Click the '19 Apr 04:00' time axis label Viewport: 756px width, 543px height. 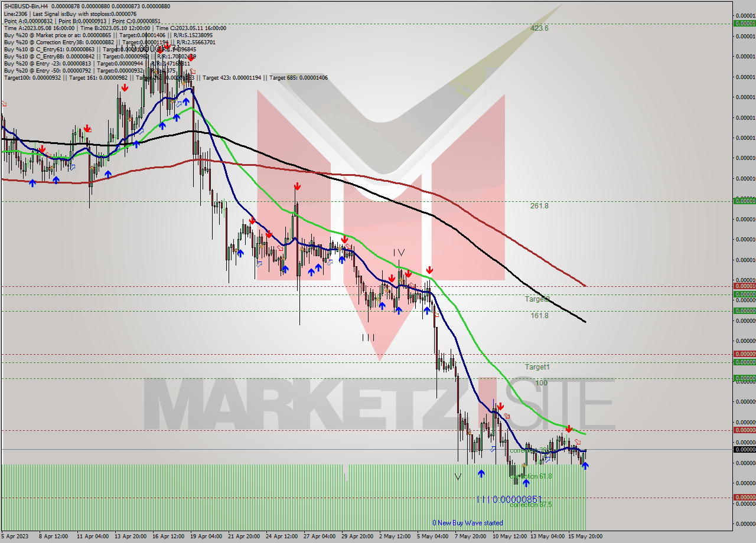(x=207, y=537)
